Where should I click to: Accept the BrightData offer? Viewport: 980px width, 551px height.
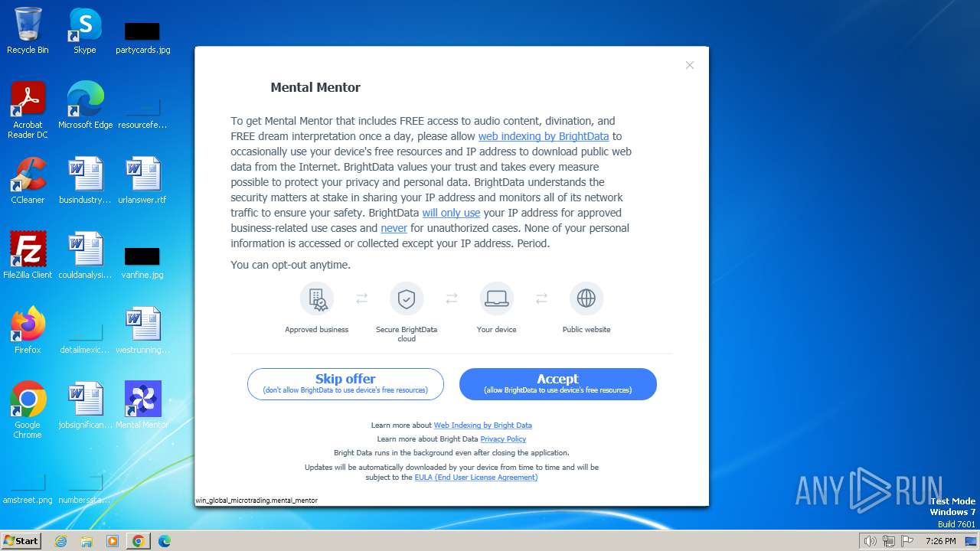tap(557, 384)
